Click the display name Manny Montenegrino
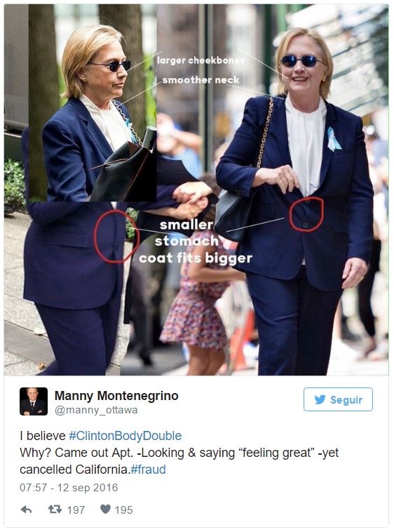This screenshot has height=532, width=394. [x=116, y=396]
